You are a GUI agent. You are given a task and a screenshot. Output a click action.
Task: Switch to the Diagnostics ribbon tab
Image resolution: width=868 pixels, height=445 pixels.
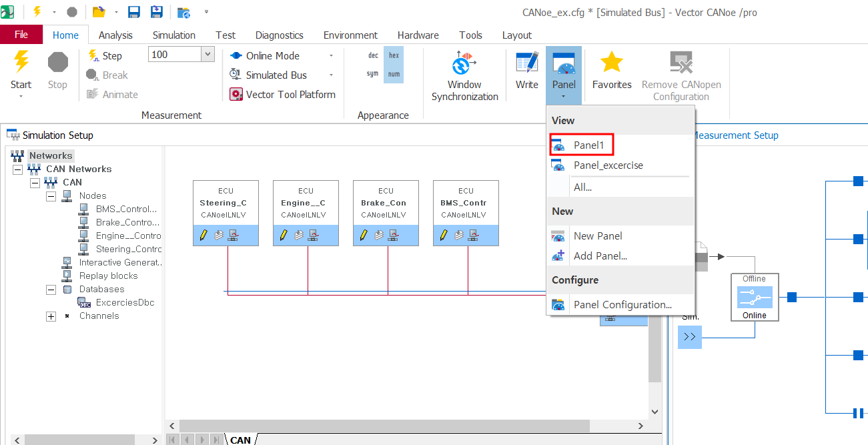pos(280,35)
